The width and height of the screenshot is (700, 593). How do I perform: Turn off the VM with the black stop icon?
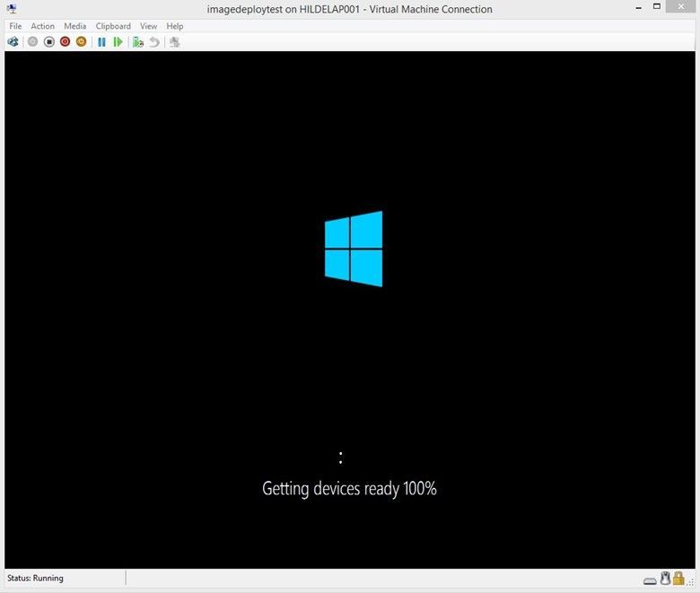click(49, 42)
